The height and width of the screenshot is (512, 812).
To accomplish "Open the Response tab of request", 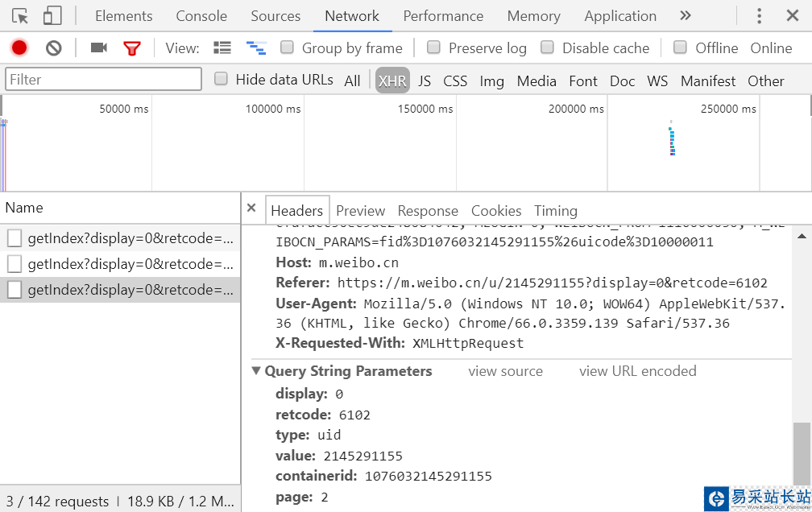I will pos(428,211).
